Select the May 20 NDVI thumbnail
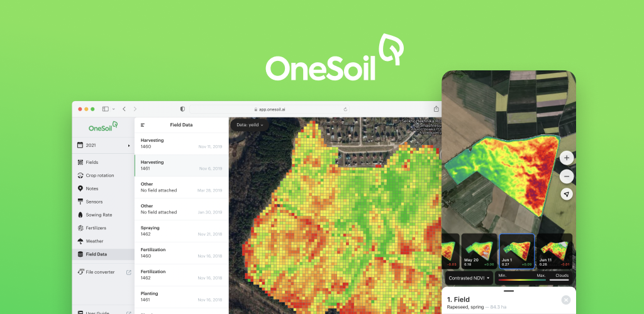The width and height of the screenshot is (644, 314). (479, 251)
